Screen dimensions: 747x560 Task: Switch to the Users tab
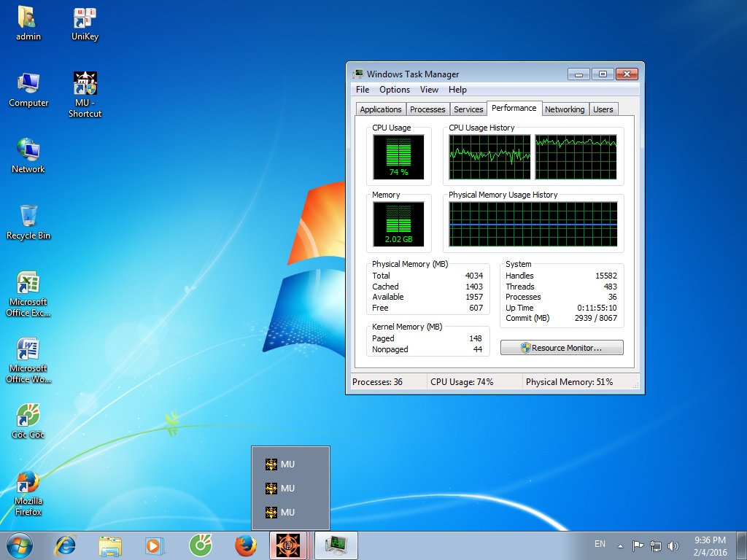(x=603, y=109)
